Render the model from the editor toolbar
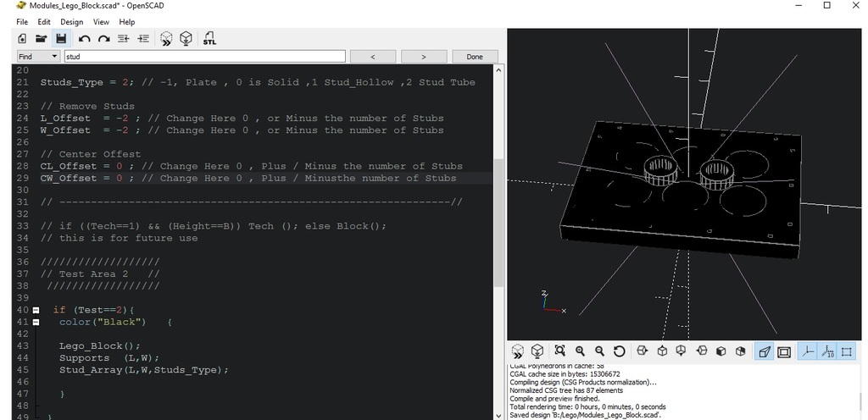Viewport: 868px width, 420px height. 186,39
